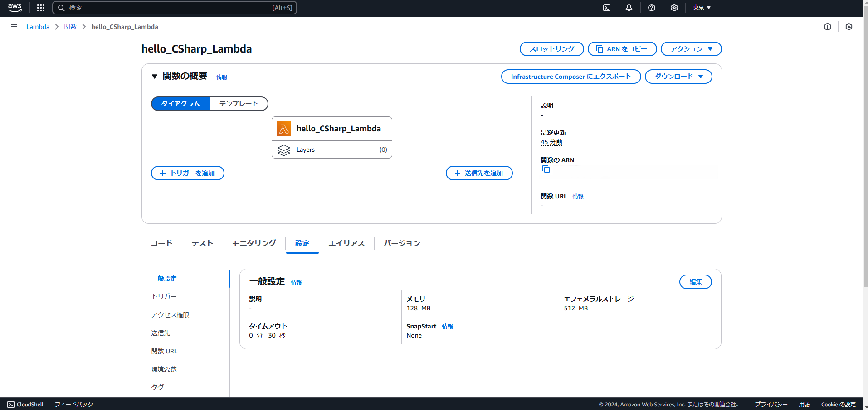Viewport: 868px width, 410px height.
Task: Click the search magnifier icon
Action: point(61,8)
